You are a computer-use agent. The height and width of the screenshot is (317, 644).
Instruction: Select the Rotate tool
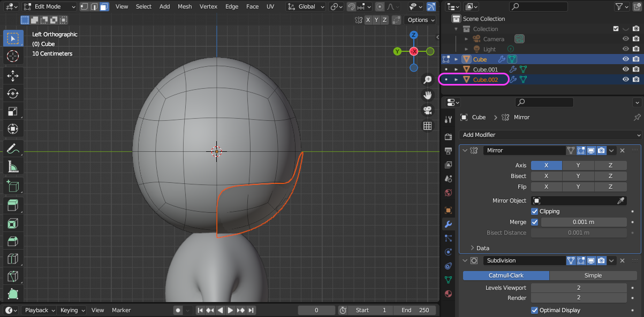point(13,94)
